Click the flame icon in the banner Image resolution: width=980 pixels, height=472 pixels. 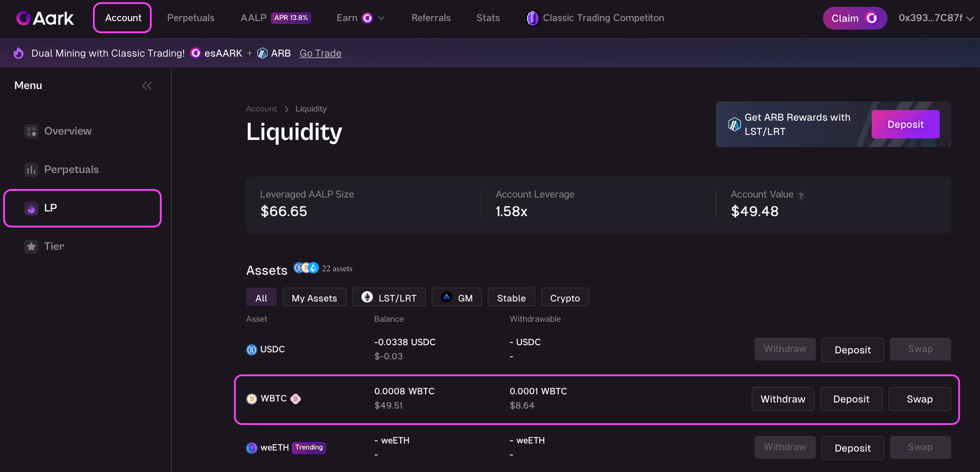pos(19,53)
